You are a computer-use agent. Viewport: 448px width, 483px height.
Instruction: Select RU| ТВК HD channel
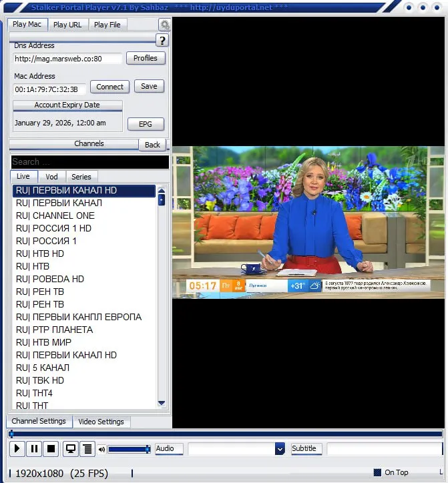(x=84, y=380)
